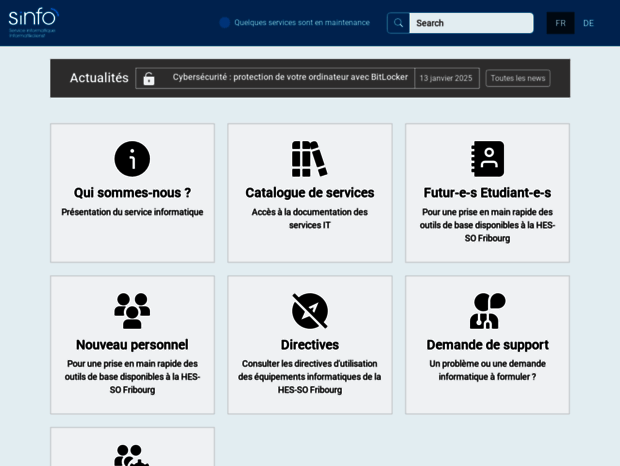Screen dimensions: 620x466
Task: Open 'Quelques services sont en maintenance' notice
Action: pyautogui.click(x=302, y=23)
